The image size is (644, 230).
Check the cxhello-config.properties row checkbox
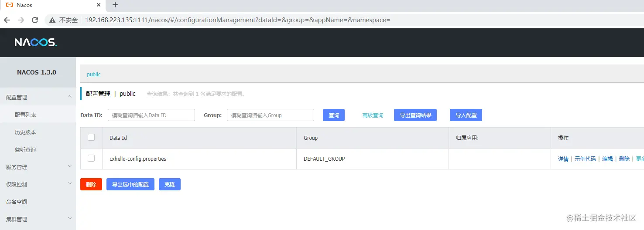pyautogui.click(x=91, y=158)
